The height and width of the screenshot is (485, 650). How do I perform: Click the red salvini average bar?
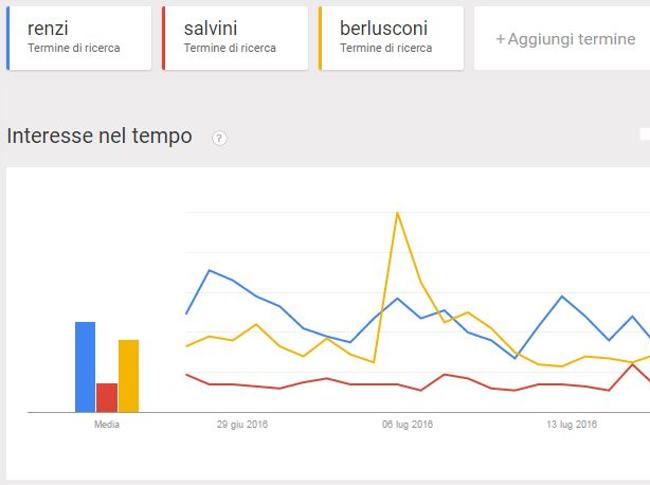pos(107,398)
